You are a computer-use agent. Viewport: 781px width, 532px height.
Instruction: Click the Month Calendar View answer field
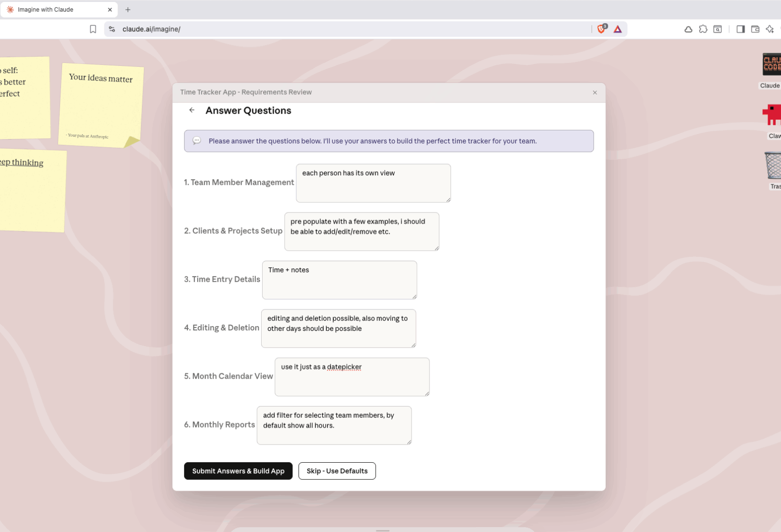pos(352,377)
